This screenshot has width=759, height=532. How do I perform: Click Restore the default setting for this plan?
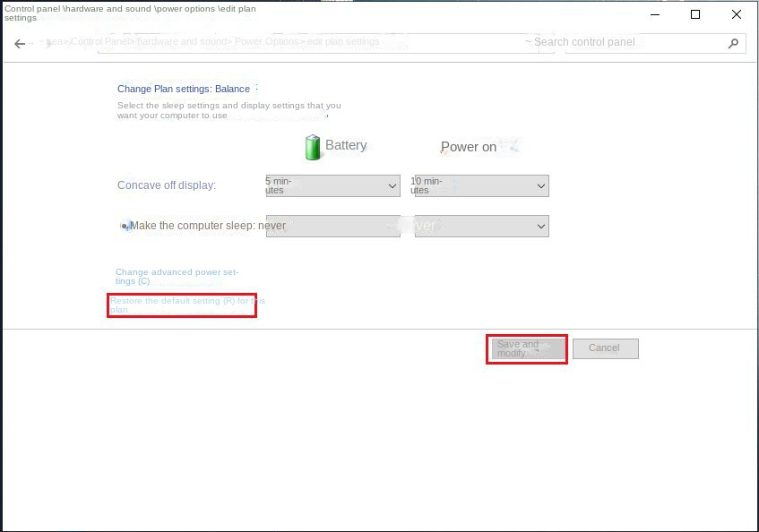point(181,305)
